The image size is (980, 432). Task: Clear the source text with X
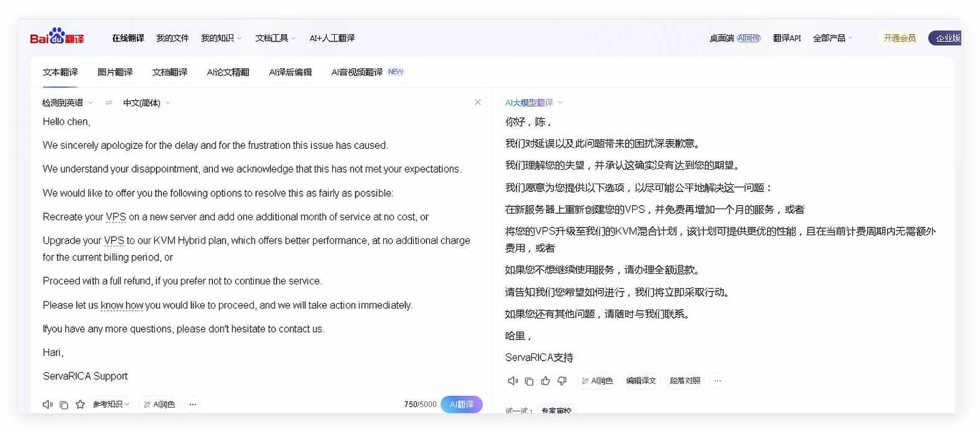pyautogui.click(x=477, y=102)
